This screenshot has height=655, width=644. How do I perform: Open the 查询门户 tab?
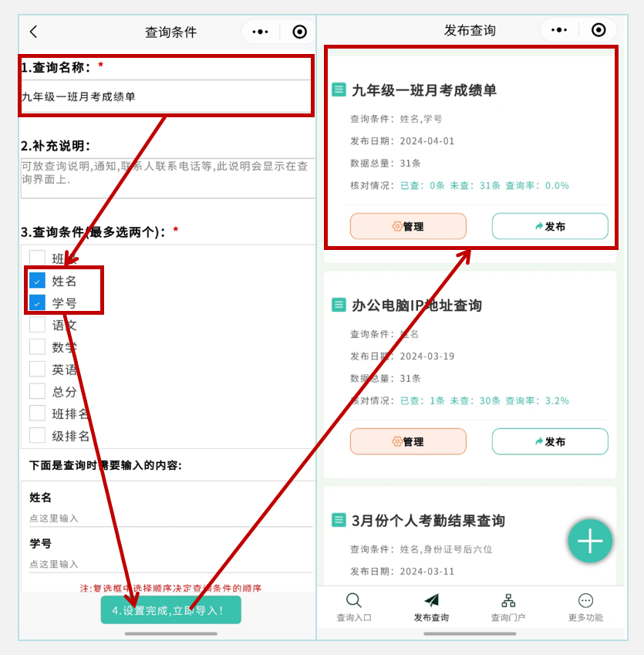tap(508, 607)
